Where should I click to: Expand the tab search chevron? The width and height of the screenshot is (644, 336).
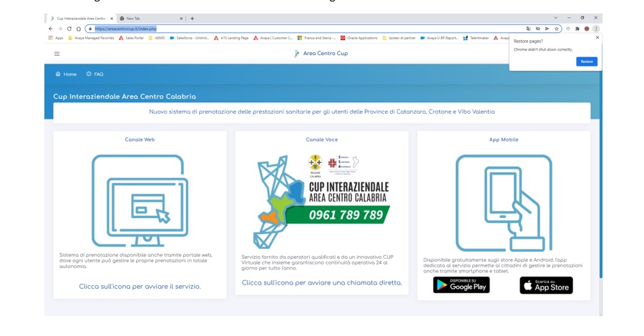[x=556, y=18]
